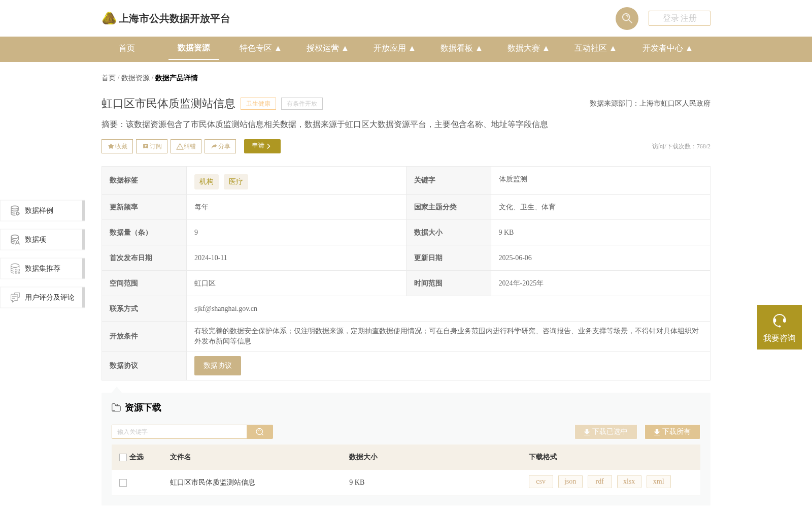Click the 下载已选中 download button

[x=606, y=432]
